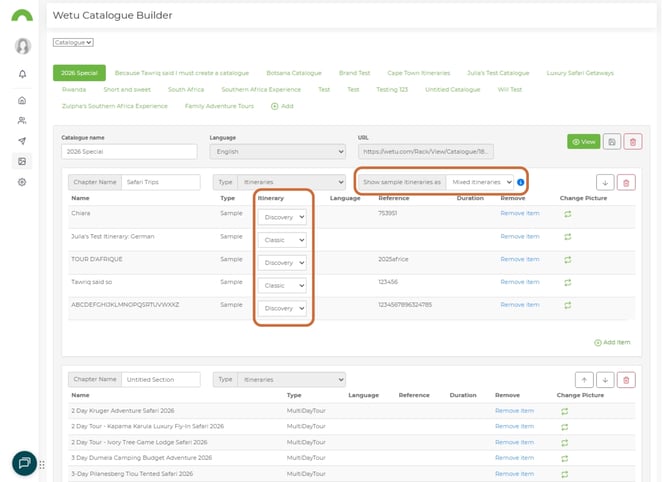670x482 pixels.
Task: Open the Catalogue mode dropdown
Action: 73,42
